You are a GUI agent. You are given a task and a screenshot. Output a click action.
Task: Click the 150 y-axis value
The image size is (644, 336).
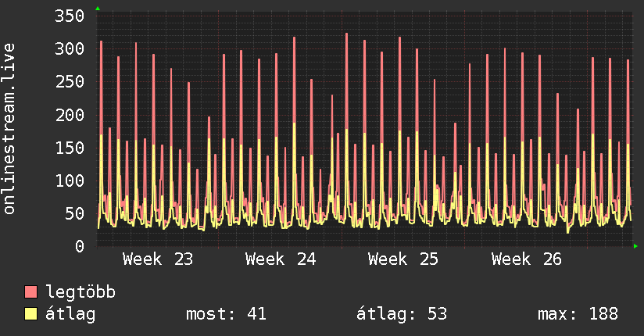click(x=70, y=148)
